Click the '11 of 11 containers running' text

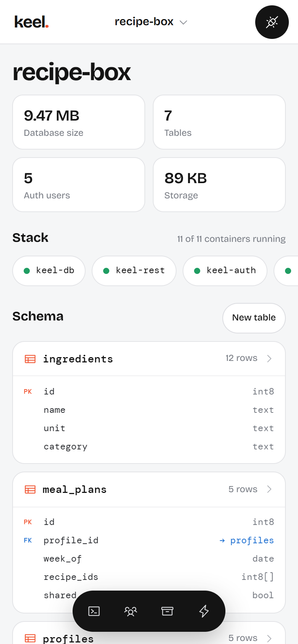coord(231,239)
